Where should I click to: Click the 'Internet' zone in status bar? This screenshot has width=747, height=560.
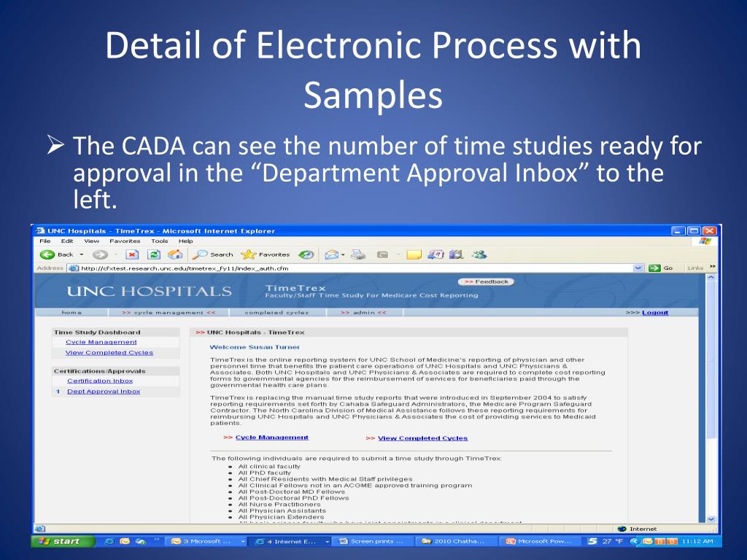click(x=637, y=529)
